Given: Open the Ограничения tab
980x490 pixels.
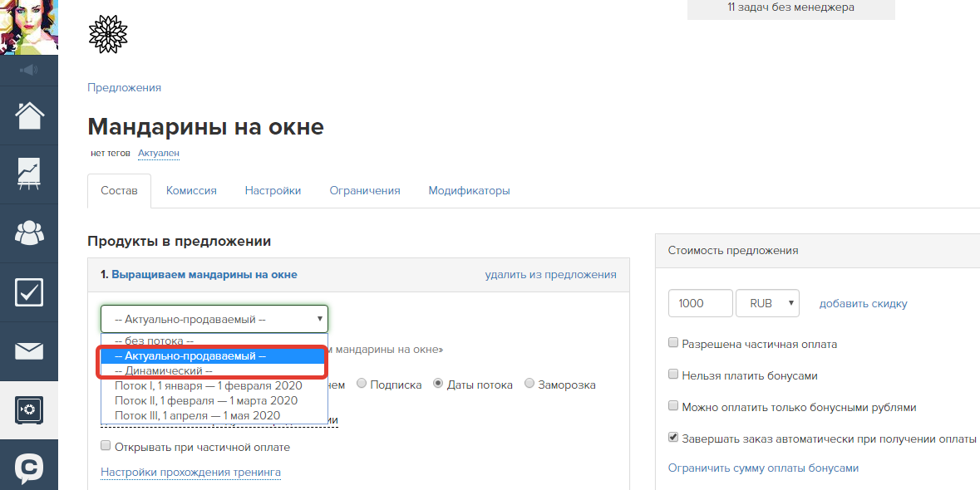Looking at the screenshot, I should (365, 191).
